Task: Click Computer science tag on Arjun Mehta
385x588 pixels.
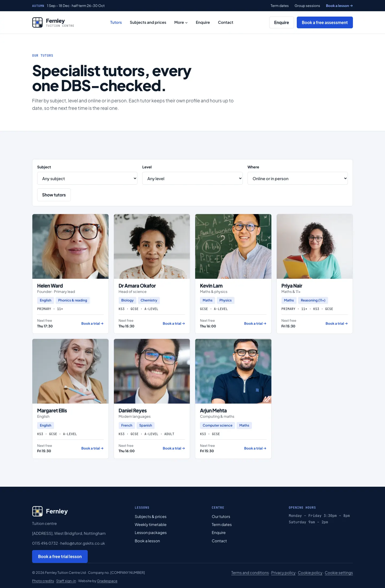Action: (x=217, y=425)
